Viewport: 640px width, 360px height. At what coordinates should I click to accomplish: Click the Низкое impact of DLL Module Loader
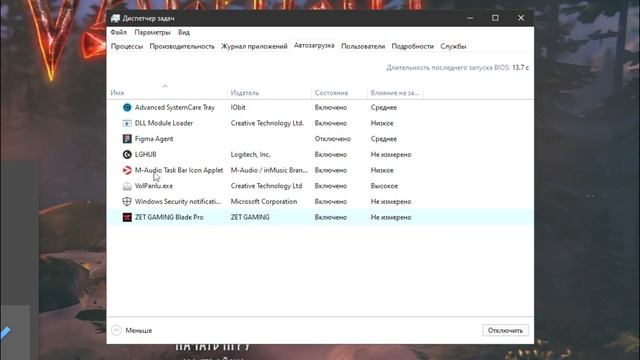point(382,123)
